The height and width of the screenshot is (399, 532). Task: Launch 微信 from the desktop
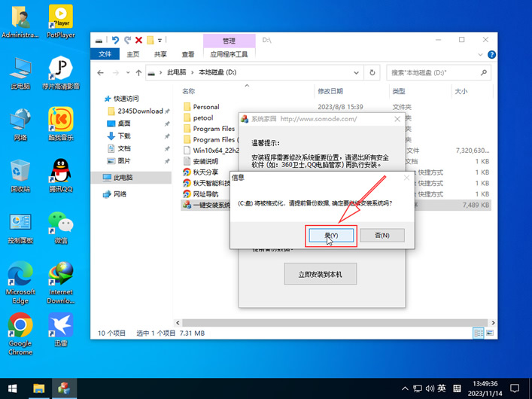(61, 228)
